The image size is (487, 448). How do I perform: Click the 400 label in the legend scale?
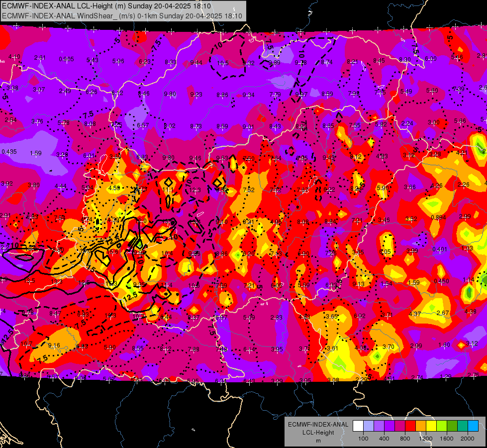tap(384, 439)
